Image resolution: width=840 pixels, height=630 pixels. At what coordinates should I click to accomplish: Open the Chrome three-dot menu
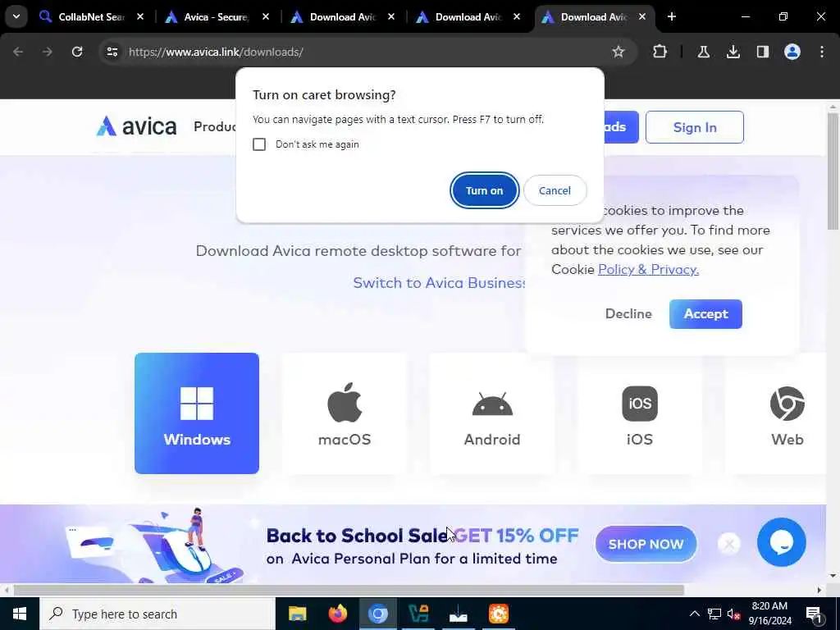822,52
